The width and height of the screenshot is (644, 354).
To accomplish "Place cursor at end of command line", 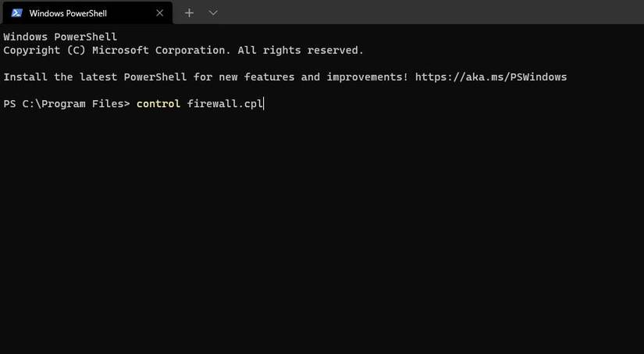I will tap(264, 104).
